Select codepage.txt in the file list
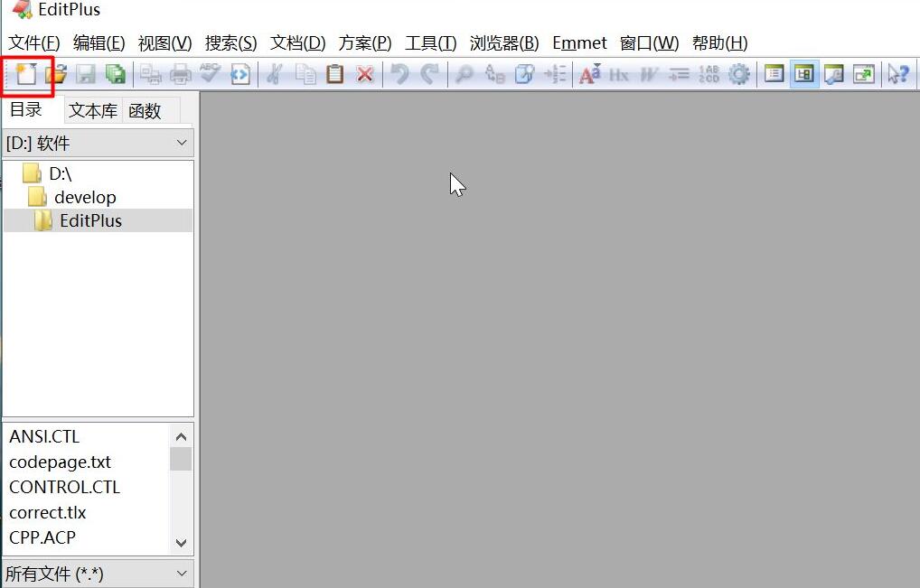 (60, 462)
